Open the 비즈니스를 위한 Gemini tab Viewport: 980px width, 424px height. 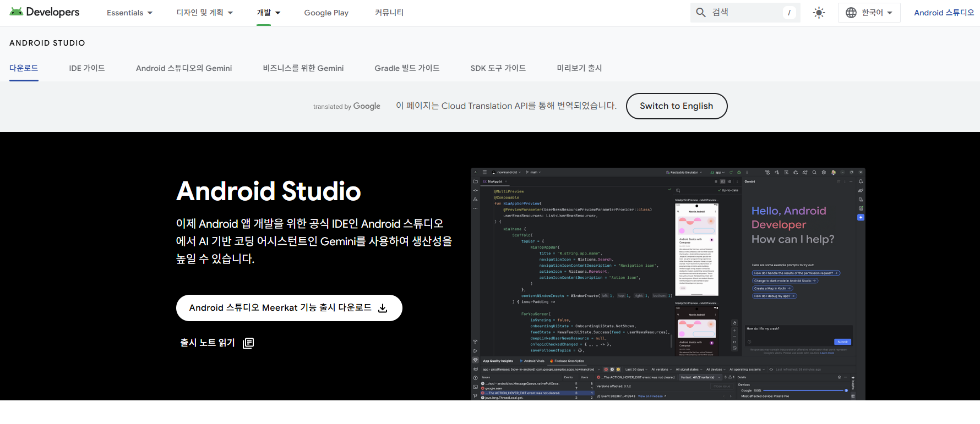point(303,68)
